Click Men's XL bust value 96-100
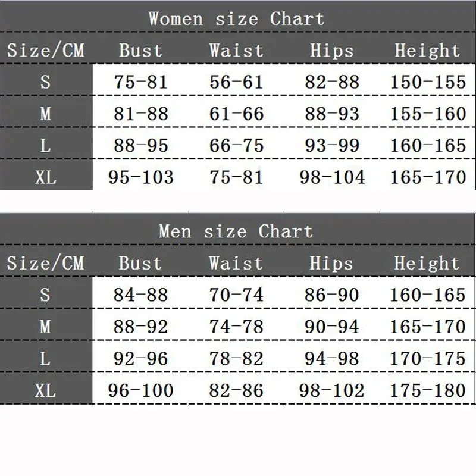 pos(141,390)
